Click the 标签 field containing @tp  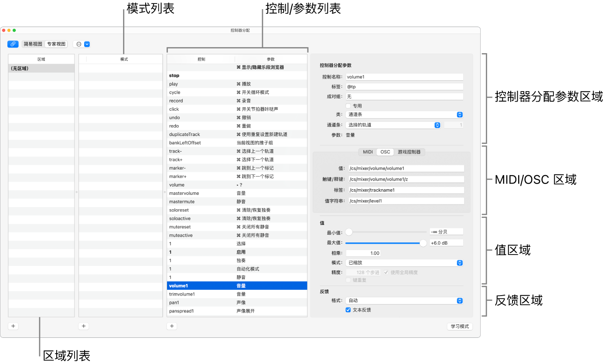click(404, 87)
